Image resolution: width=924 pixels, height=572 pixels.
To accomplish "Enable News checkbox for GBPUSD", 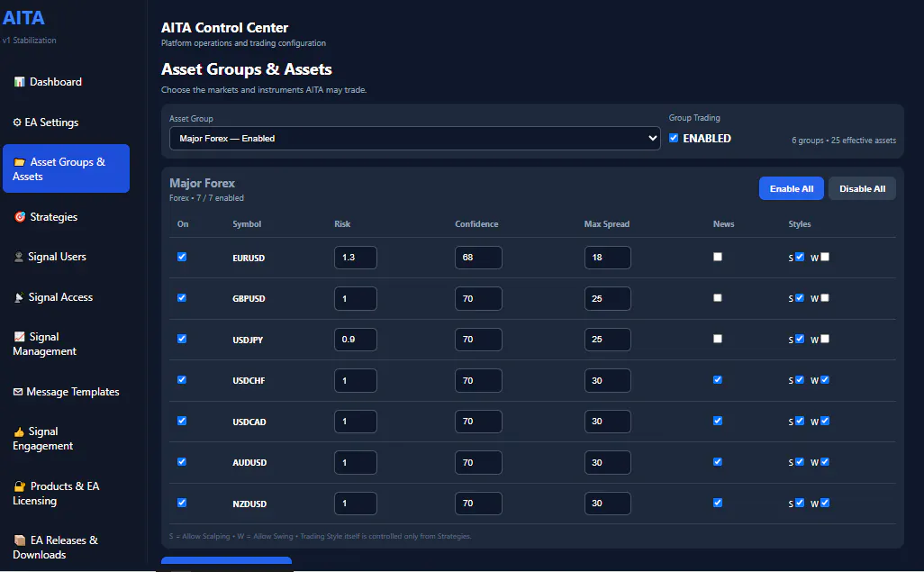I will click(x=718, y=298).
